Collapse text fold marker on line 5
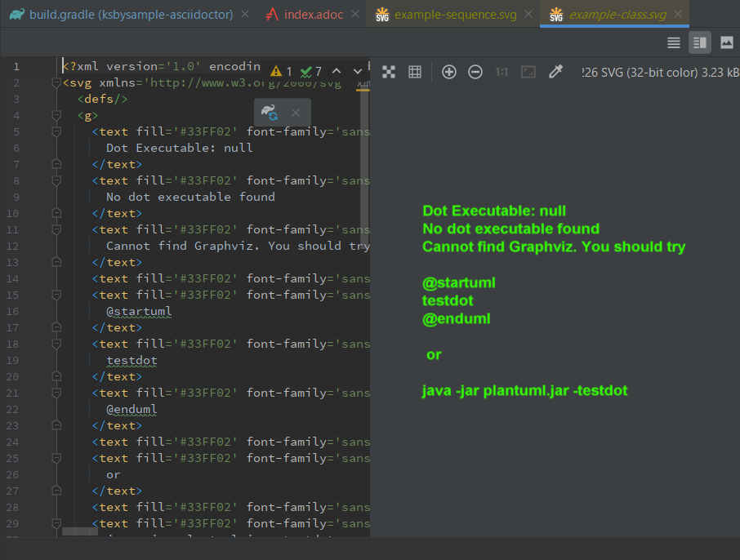This screenshot has height=560, width=740. point(56,131)
